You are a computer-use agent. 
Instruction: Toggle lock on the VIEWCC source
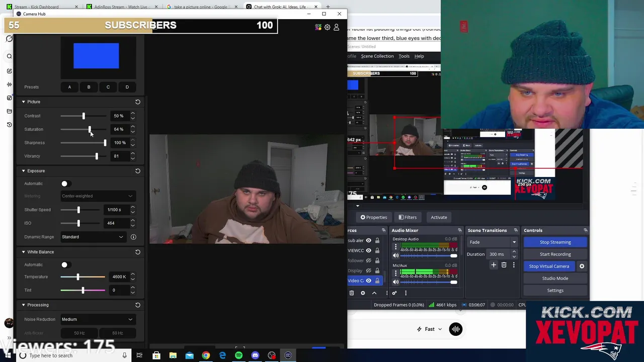(377, 250)
